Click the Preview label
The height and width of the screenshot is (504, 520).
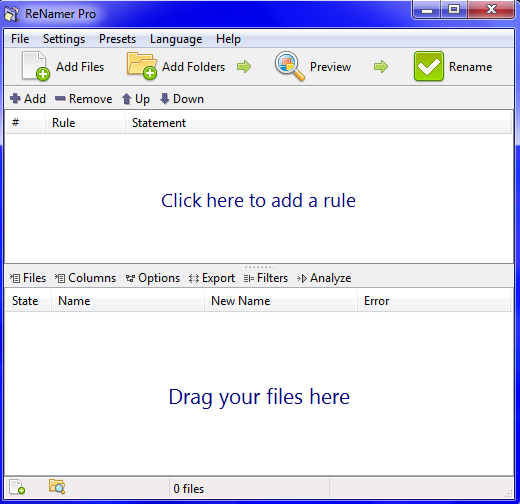pos(330,67)
